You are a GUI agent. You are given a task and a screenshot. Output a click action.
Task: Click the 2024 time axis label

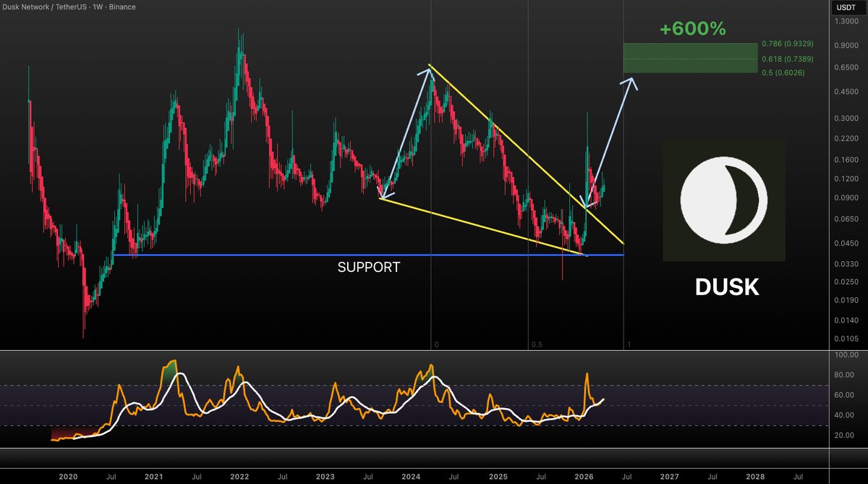pos(412,477)
